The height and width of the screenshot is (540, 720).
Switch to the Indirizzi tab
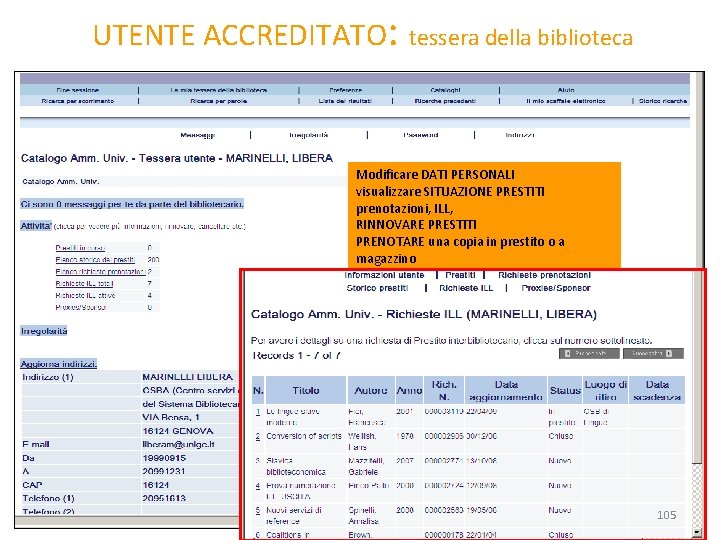pyautogui.click(x=520, y=135)
